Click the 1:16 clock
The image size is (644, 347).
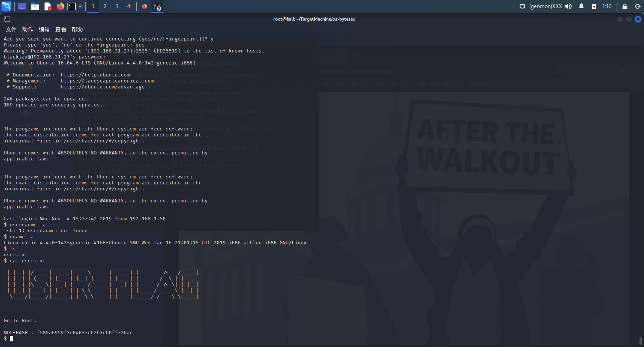click(607, 6)
